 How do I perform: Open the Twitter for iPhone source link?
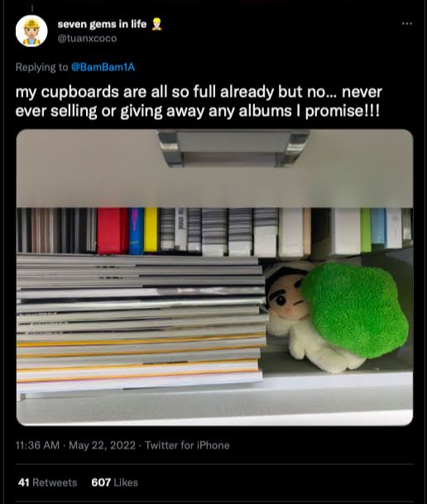coord(187,445)
